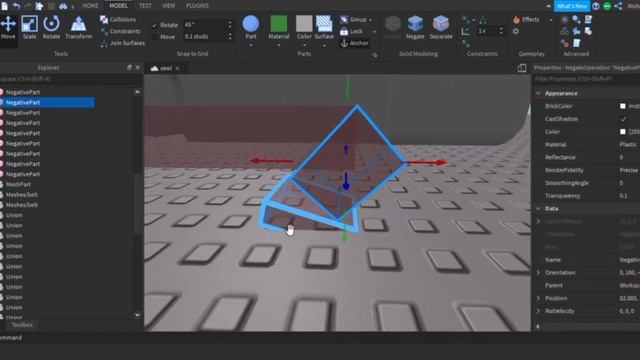This screenshot has height=360, width=640.
Task: Toggle the Anchor button
Action: [354, 43]
